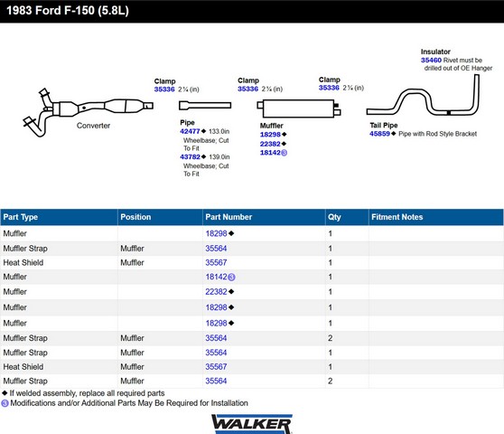This screenshot has width=504, height=434.
Task: Click the diamond footnote legend symbol
Action: pos(5,392)
